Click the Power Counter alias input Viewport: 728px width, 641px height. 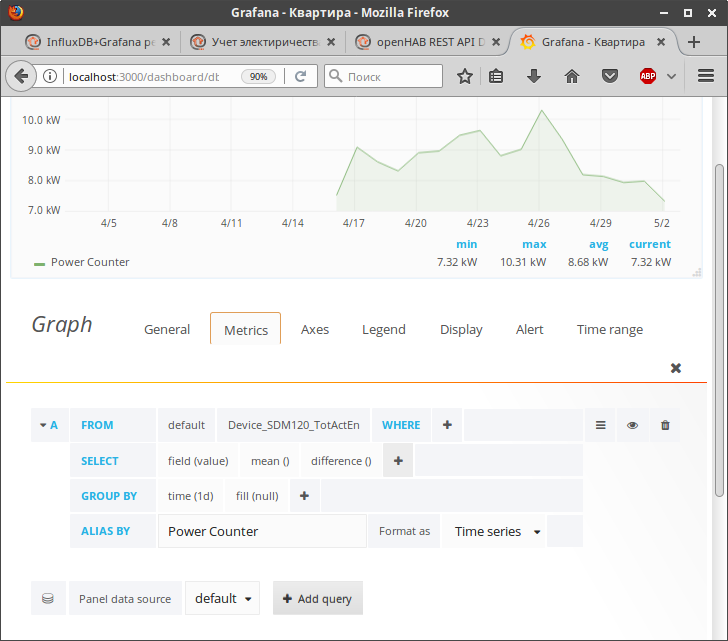point(262,531)
